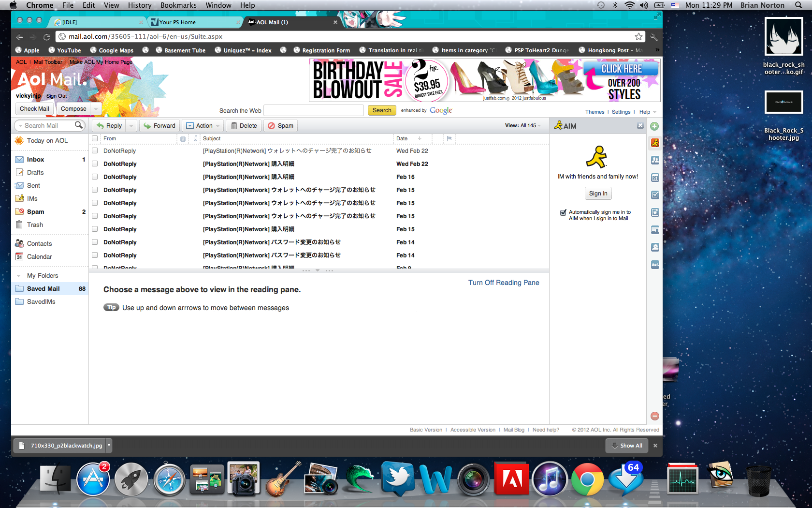Click the Themes link
The height and width of the screenshot is (508, 812).
click(x=594, y=112)
